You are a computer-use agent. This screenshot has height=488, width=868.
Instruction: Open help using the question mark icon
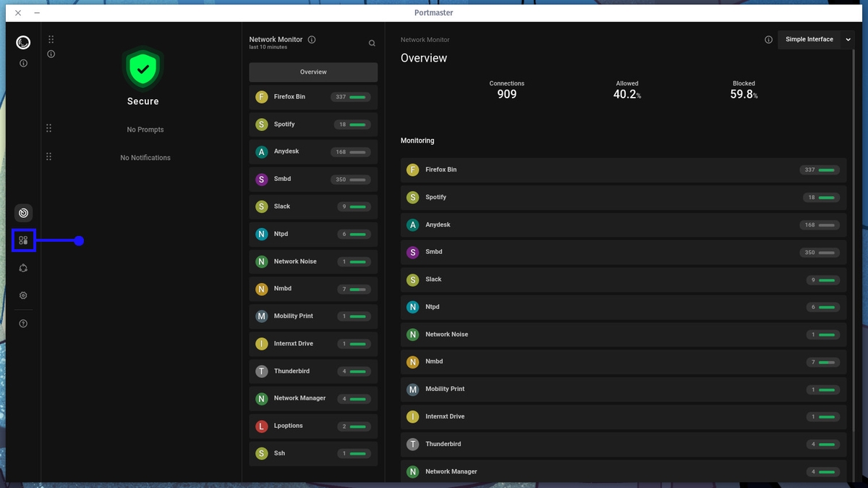click(x=23, y=323)
